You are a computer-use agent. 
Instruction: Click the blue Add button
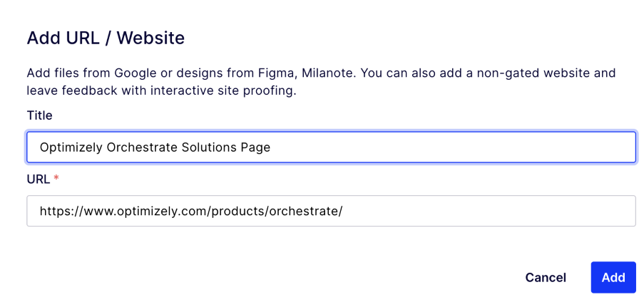point(613,277)
